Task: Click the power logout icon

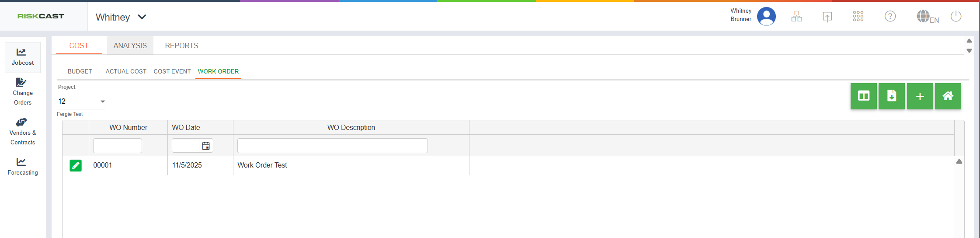Action: tap(956, 17)
